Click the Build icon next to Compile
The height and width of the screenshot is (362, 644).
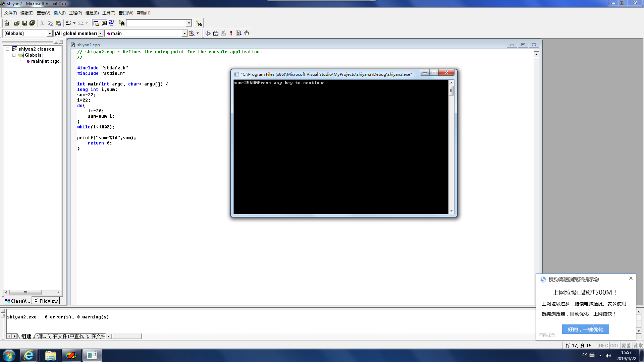click(216, 33)
